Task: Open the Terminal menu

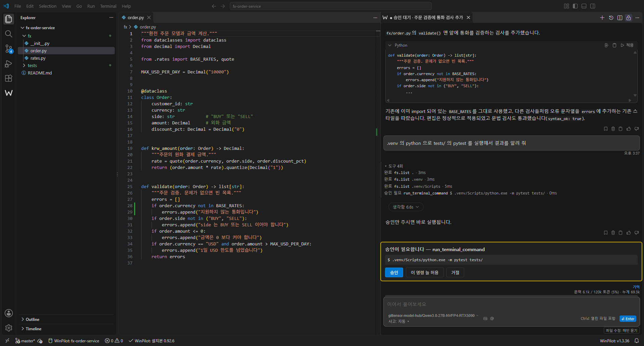Action: [108, 6]
